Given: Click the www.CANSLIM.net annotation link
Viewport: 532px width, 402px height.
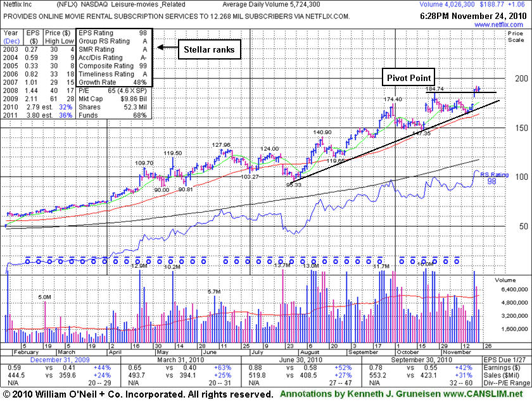Looking at the screenshot, I should (483, 394).
